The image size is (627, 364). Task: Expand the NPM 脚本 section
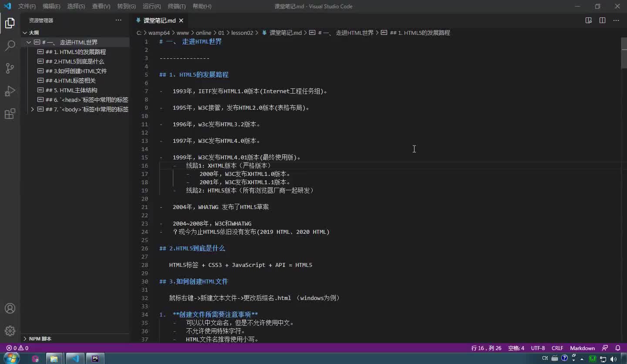point(40,338)
